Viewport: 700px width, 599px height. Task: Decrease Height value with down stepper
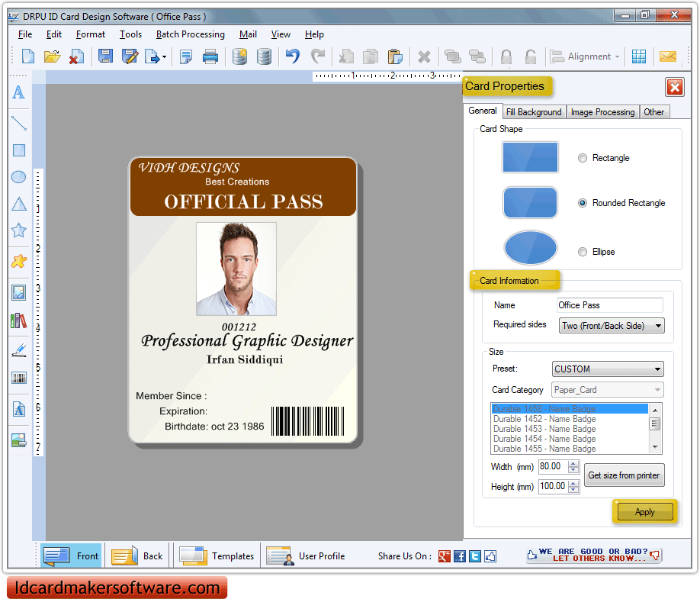click(x=573, y=490)
